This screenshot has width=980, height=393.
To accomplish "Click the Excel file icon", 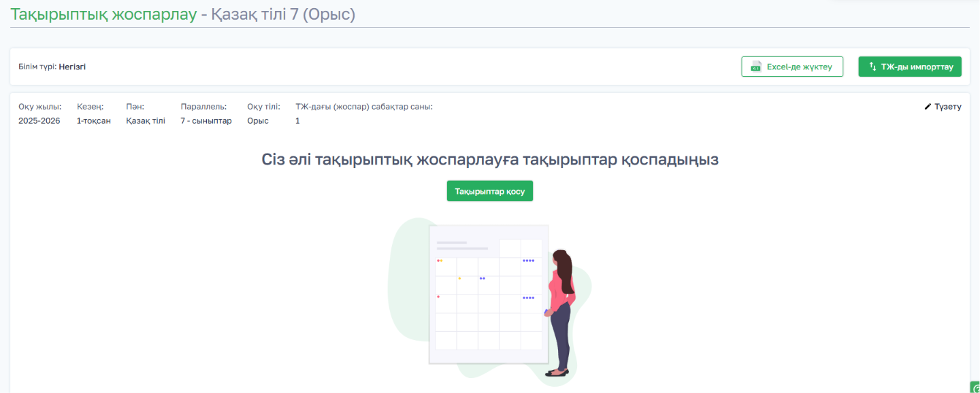I will [755, 67].
